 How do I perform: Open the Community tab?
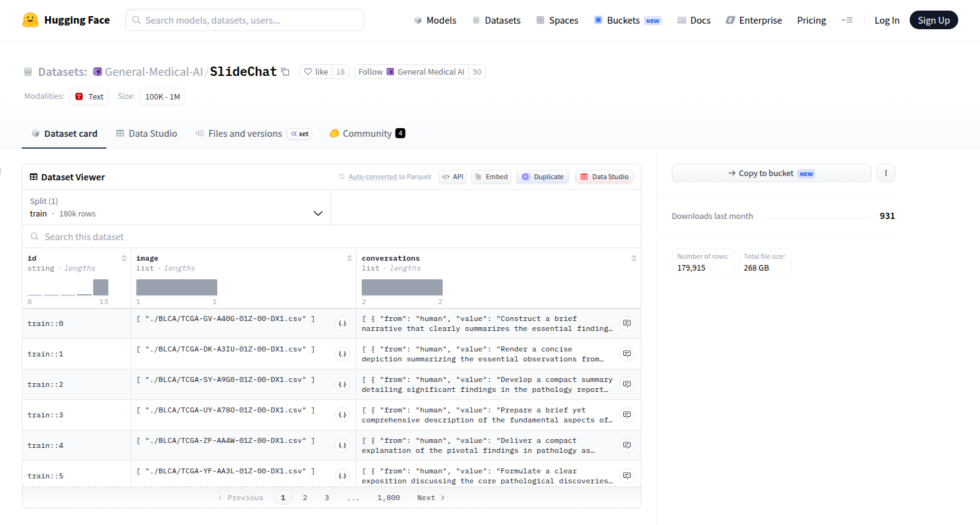point(367,134)
